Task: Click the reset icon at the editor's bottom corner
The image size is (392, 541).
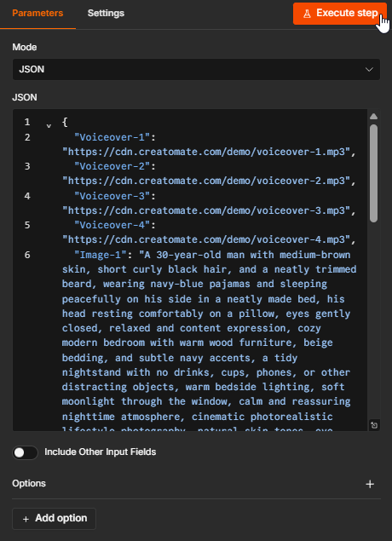Action: pyautogui.click(x=374, y=425)
